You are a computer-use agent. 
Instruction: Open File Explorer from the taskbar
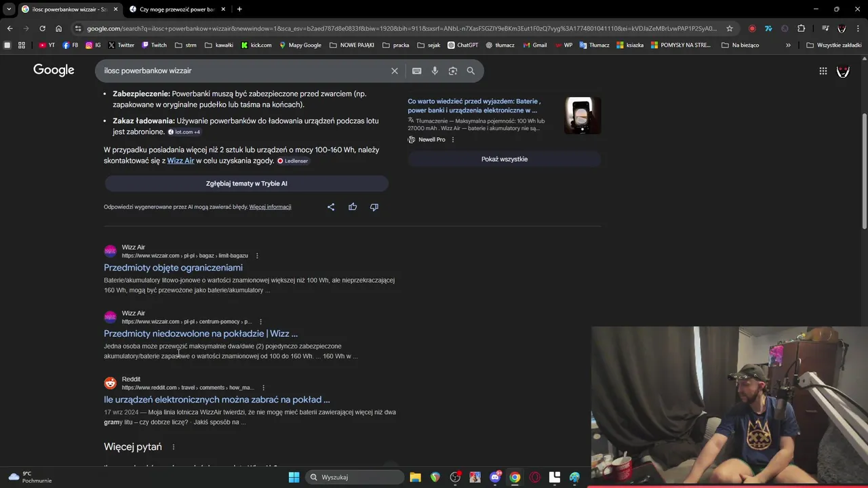[x=416, y=477]
